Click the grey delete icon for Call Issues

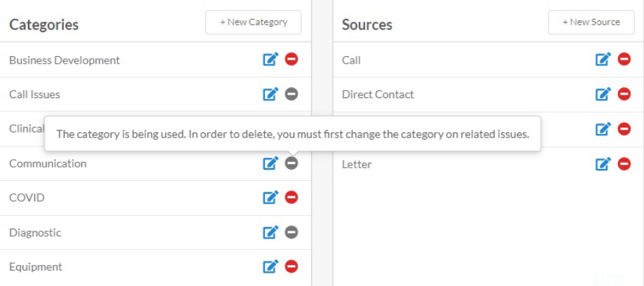pyautogui.click(x=292, y=94)
